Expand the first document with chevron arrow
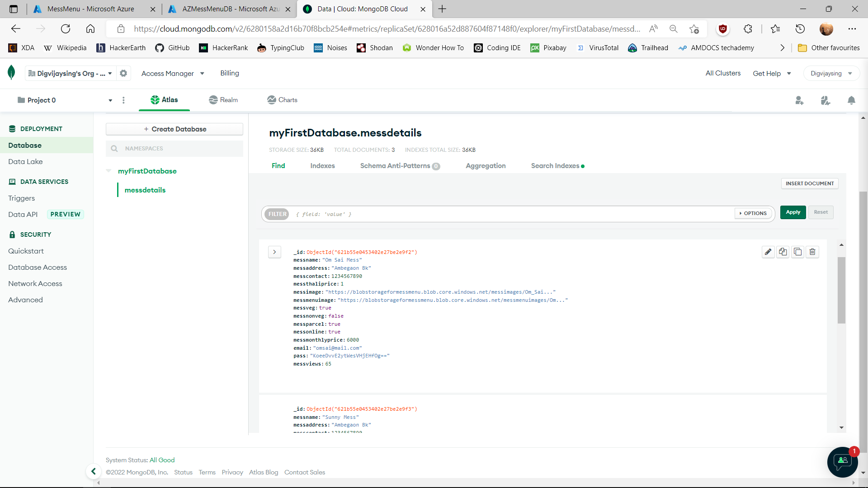The image size is (868, 488). pos(274,252)
